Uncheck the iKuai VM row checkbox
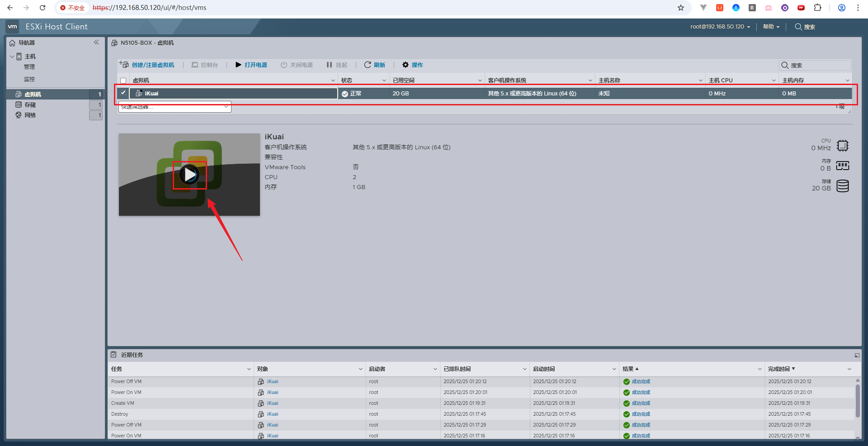868x446 pixels. point(123,93)
